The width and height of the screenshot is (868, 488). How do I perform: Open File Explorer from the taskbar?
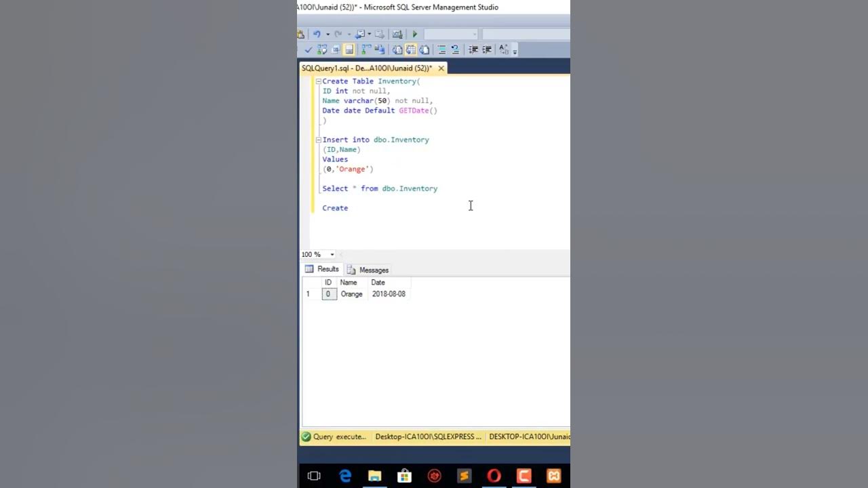tap(375, 476)
